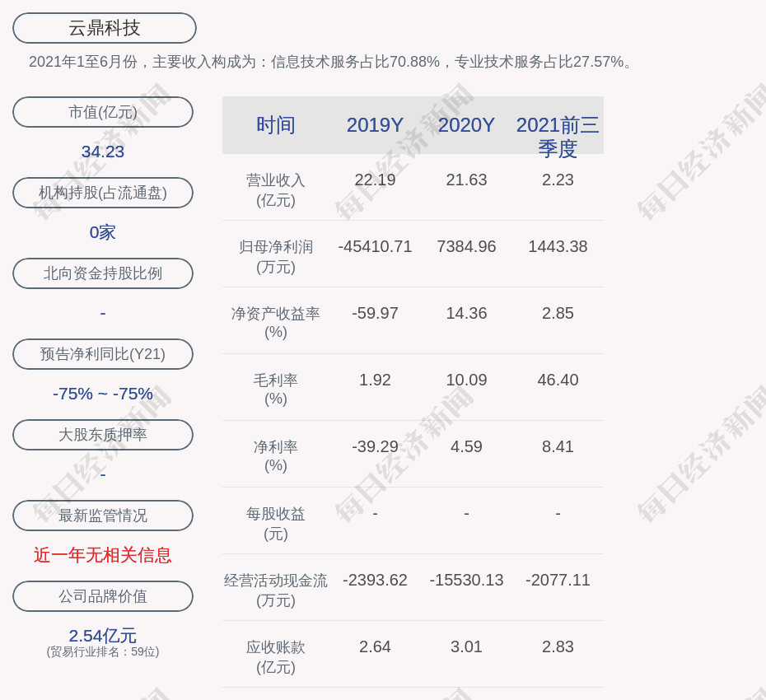Open the 公司品牌价值 label button
The image size is (766, 700).
tap(103, 596)
